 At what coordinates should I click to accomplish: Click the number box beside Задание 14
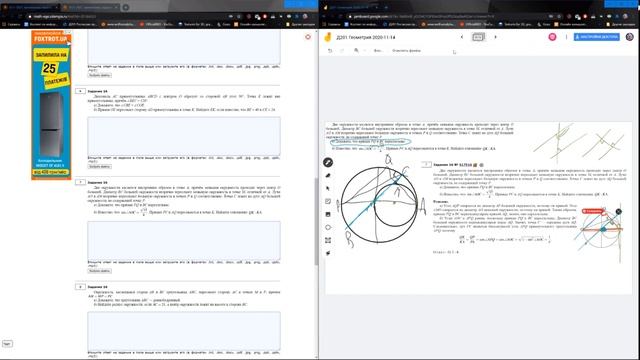[x=80, y=91]
